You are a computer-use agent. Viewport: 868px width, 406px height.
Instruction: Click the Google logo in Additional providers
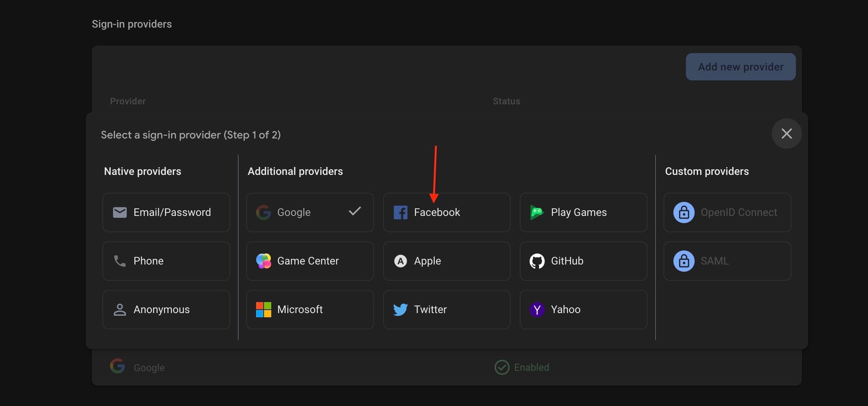[263, 212]
